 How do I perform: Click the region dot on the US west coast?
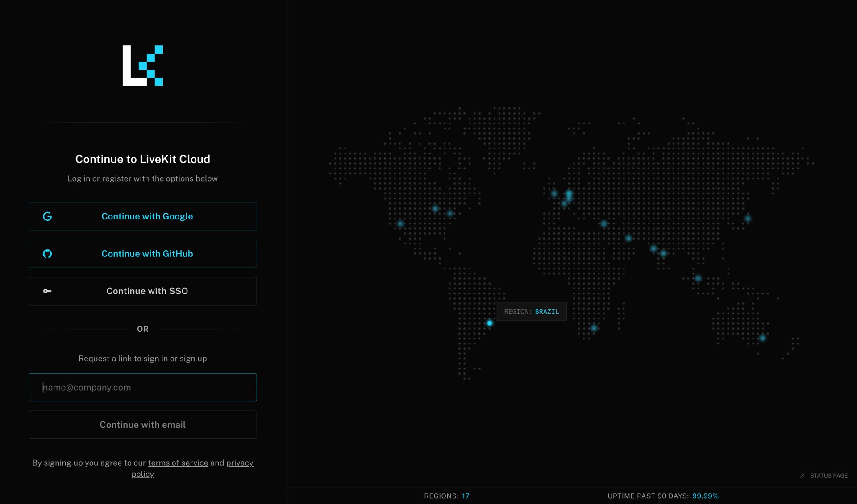(401, 224)
